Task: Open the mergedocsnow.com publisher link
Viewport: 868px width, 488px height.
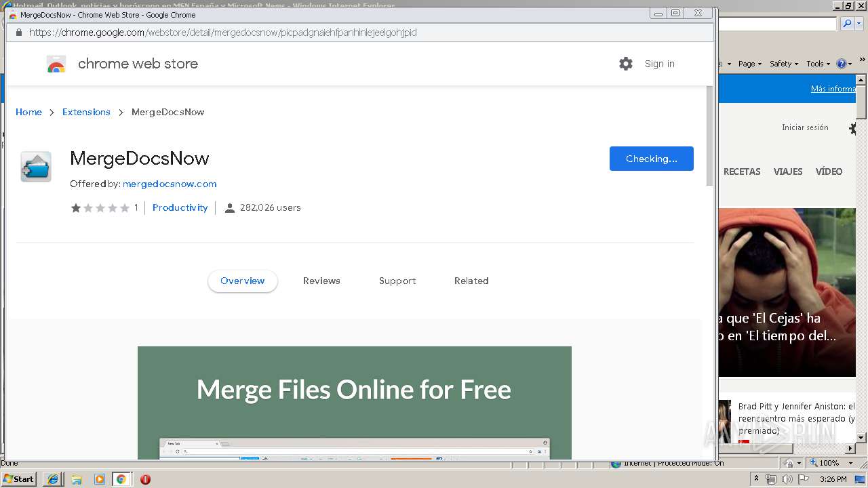Action: (x=170, y=184)
